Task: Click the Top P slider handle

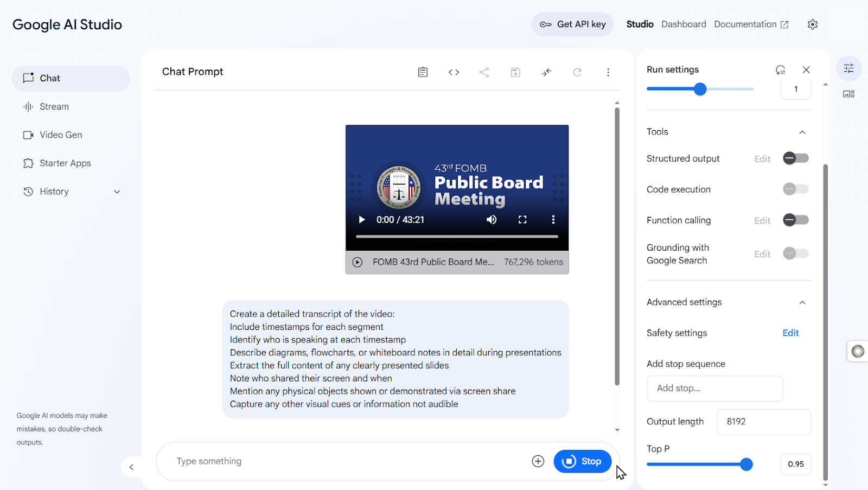Action: pos(746,464)
